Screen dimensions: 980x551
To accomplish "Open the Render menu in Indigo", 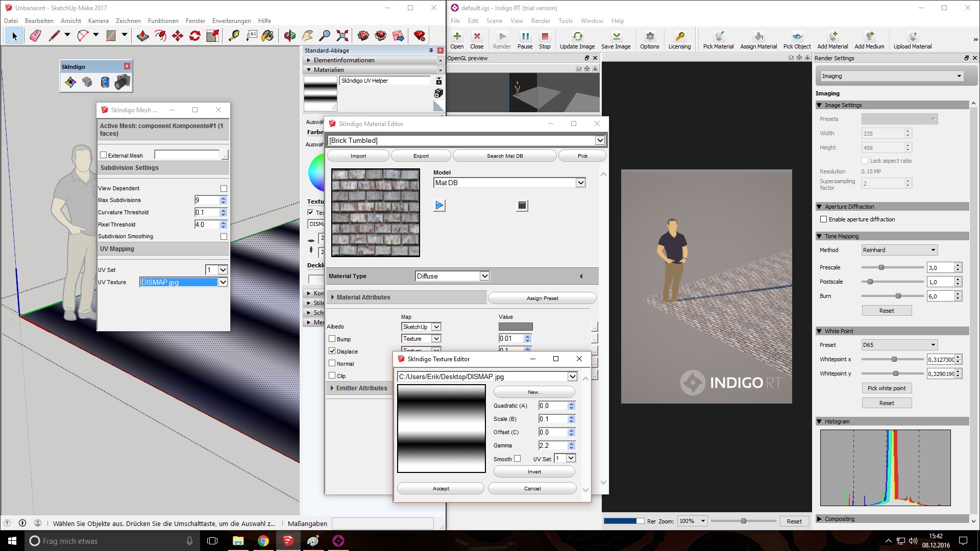I will point(540,21).
